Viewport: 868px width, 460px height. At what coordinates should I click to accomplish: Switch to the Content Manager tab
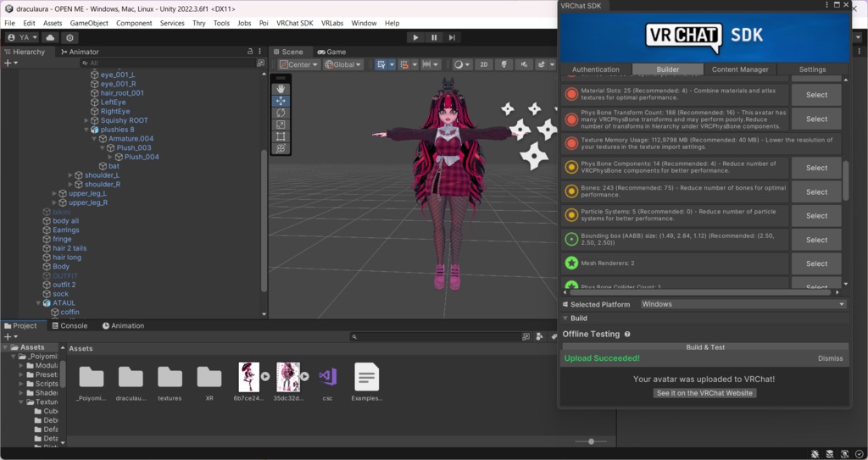pos(739,69)
